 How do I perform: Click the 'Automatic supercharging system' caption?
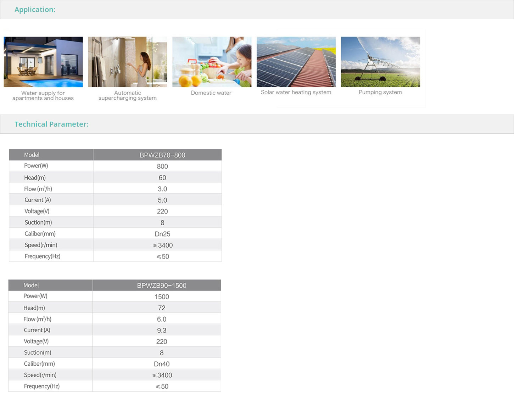coord(128,95)
